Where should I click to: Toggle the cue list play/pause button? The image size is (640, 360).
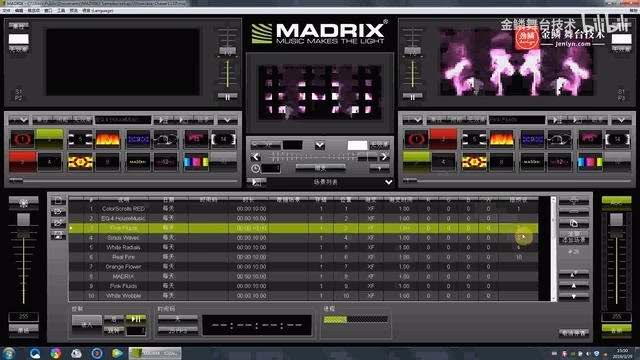(x=136, y=319)
